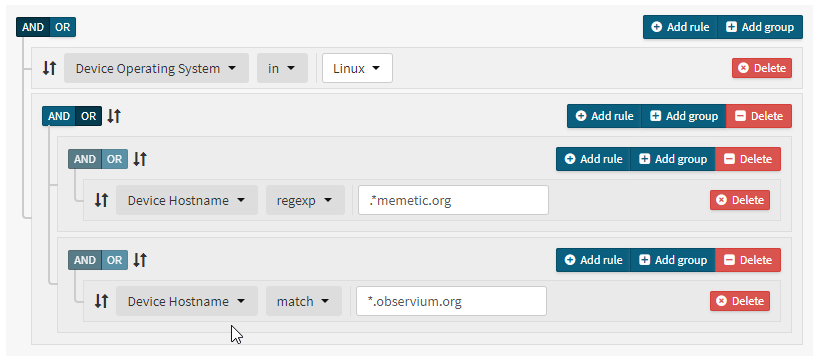Viewport: 819px width, 363px height.
Task: Delete the .*memetic.org rule
Action: [740, 200]
